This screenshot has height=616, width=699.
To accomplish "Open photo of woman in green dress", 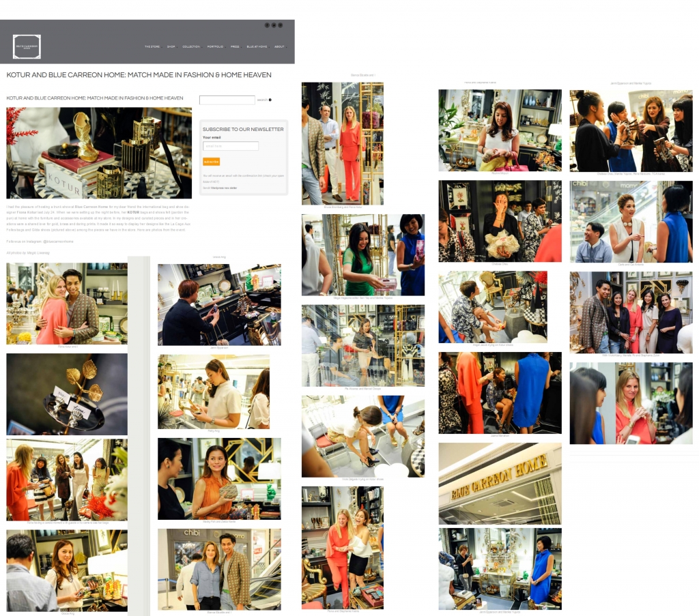I will pos(363,254).
